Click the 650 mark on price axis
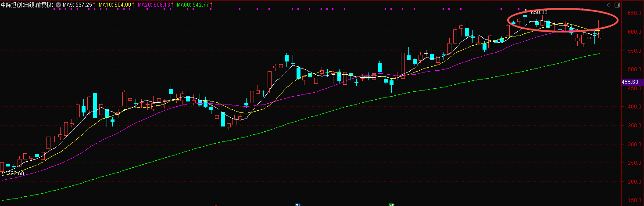The image size is (644, 206). [632, 13]
